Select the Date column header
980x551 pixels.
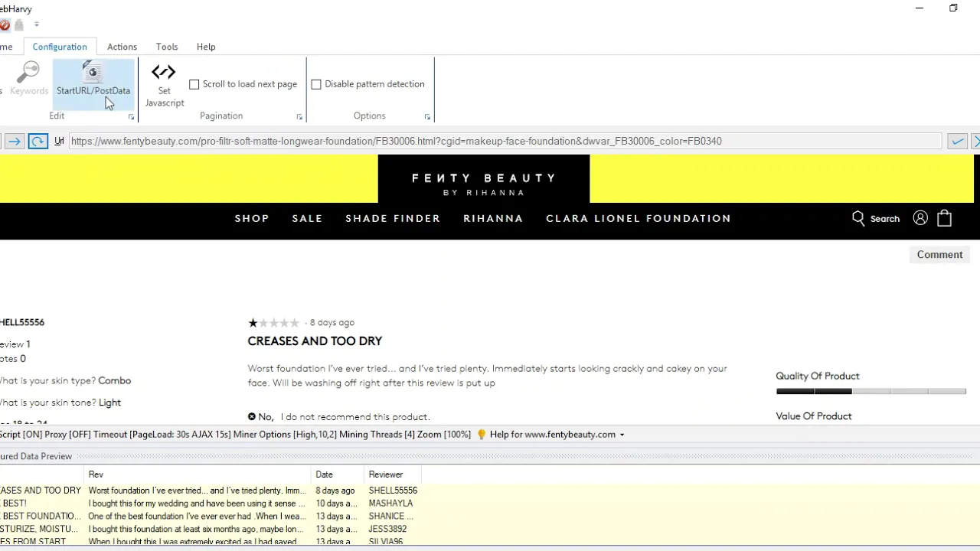tap(337, 474)
